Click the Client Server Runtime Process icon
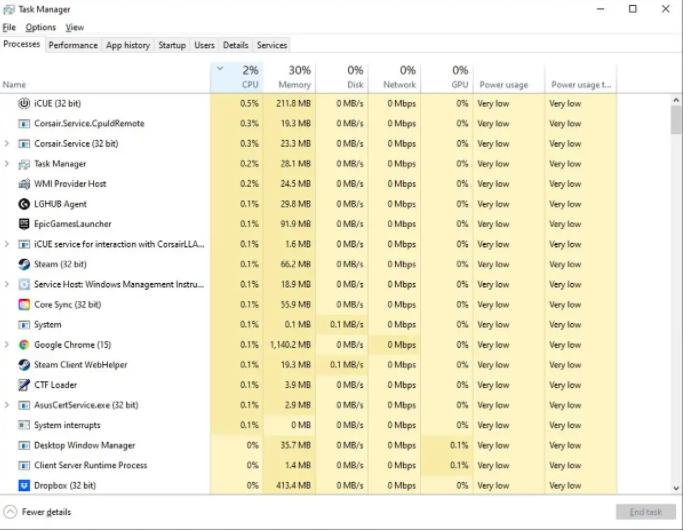Screen dimensions: 691x532 tap(24, 465)
